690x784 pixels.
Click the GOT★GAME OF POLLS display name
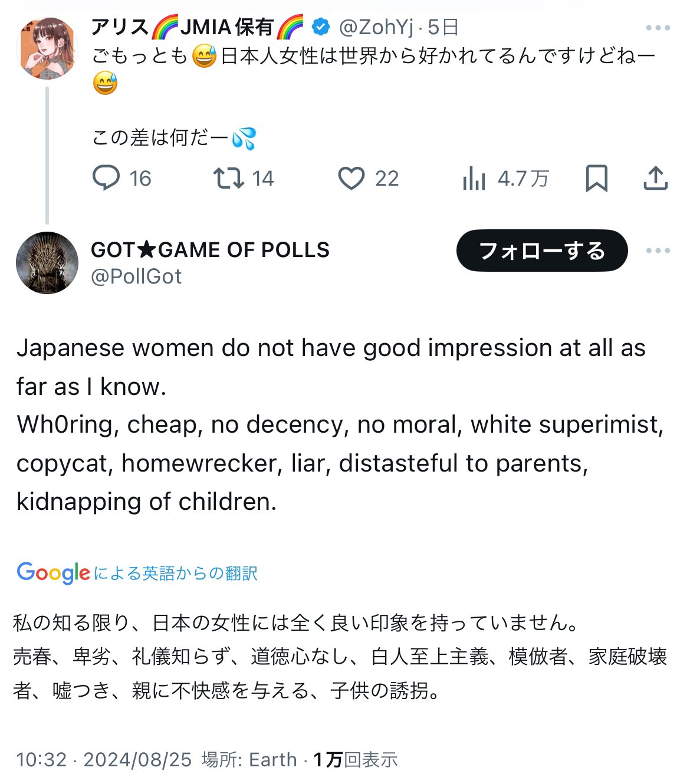210,250
